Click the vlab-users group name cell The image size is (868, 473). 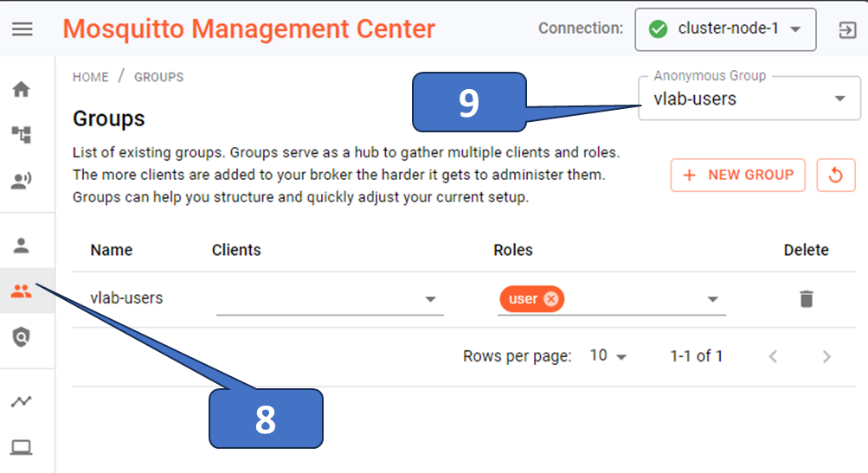click(x=126, y=298)
